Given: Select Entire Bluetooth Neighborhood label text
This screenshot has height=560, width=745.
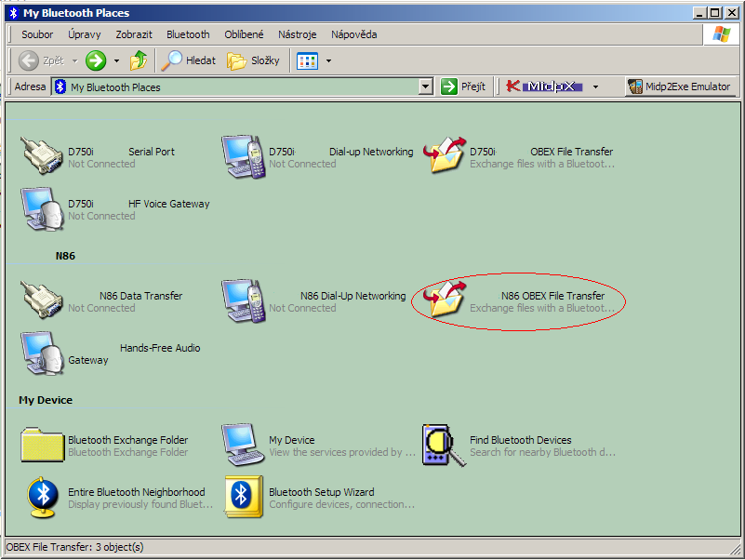Looking at the screenshot, I should click(x=137, y=492).
